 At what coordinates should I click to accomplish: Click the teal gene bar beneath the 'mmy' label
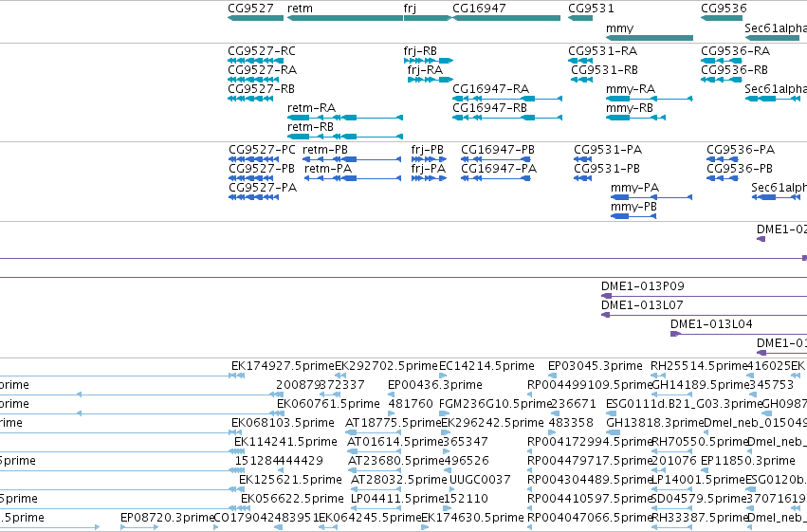(x=650, y=38)
